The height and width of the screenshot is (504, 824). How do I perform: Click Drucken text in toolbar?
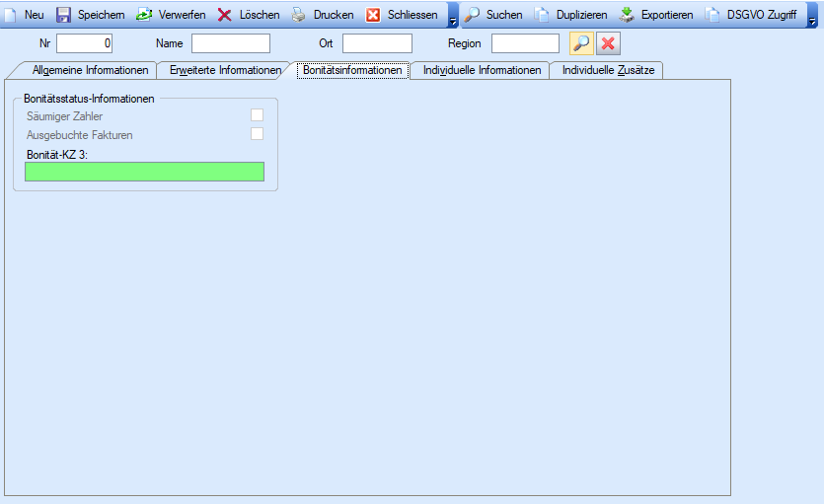click(334, 15)
